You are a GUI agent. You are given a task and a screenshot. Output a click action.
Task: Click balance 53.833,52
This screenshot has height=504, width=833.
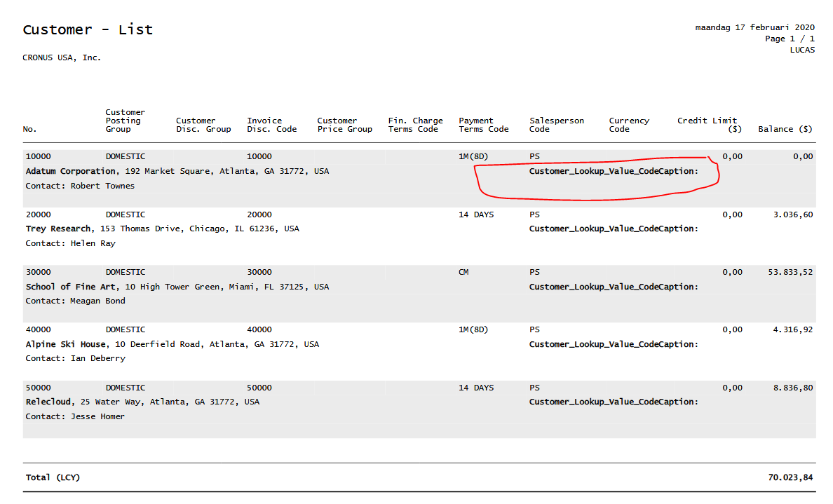pyautogui.click(x=790, y=272)
